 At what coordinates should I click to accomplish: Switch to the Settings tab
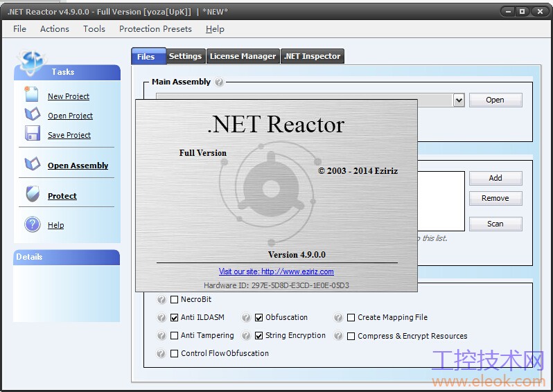coord(186,56)
